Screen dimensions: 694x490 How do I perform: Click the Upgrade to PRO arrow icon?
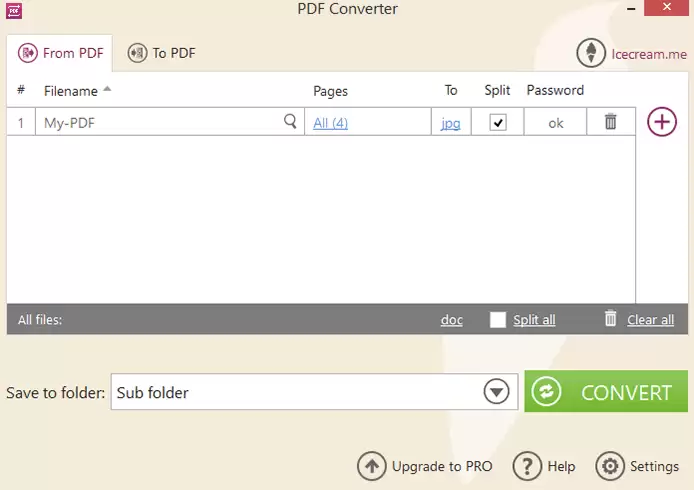click(x=371, y=466)
